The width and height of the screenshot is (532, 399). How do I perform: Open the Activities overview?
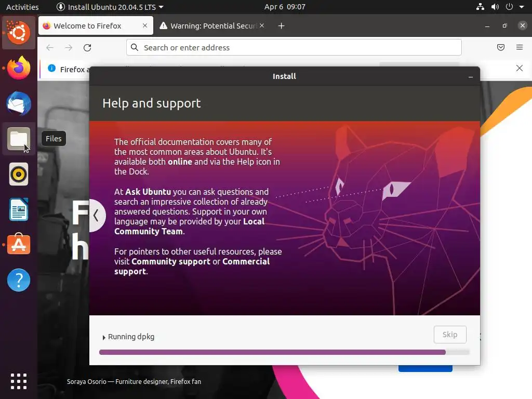coord(22,7)
